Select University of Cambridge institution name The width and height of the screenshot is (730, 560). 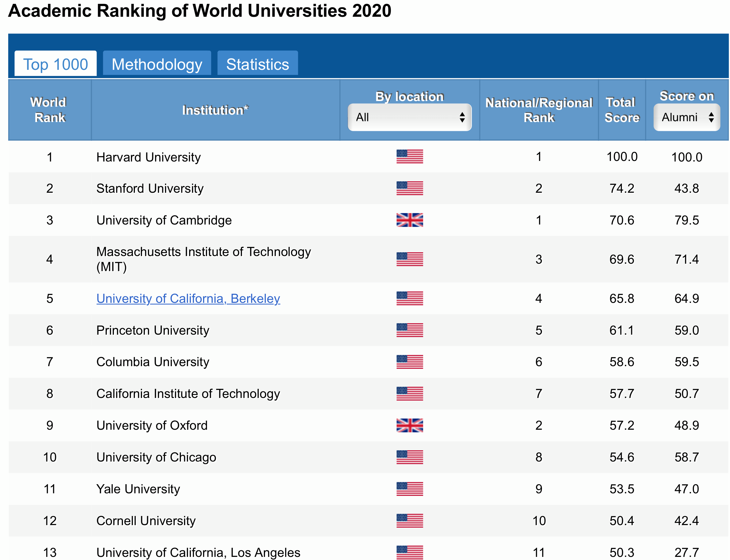click(x=164, y=220)
